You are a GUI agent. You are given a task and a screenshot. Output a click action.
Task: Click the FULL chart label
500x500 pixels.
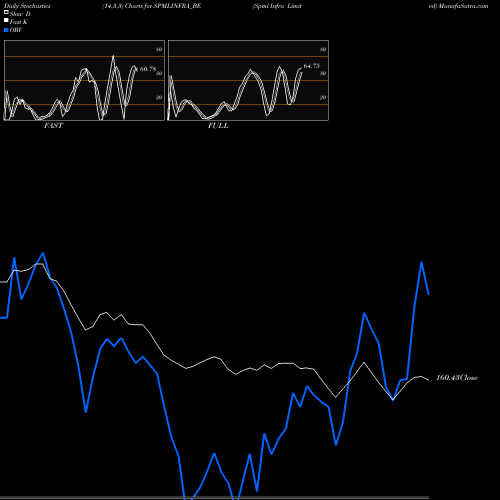(x=218, y=126)
